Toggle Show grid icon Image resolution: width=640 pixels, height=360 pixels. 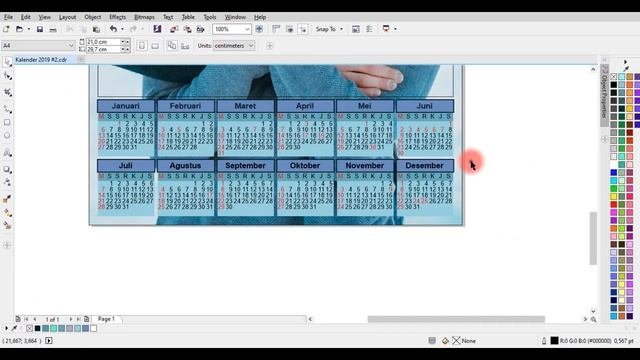tap(289, 29)
